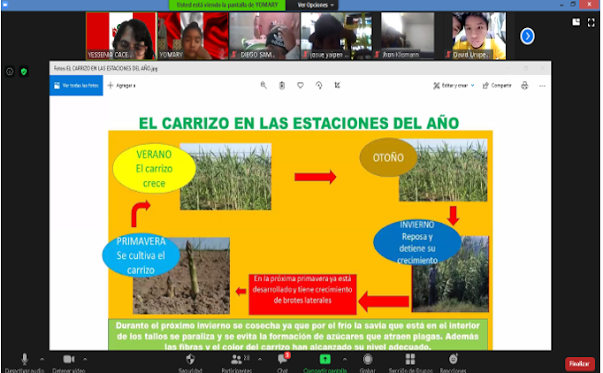The height and width of the screenshot is (373, 603).
Task: Open Ver Opciones dropdown
Action: [x=315, y=5]
